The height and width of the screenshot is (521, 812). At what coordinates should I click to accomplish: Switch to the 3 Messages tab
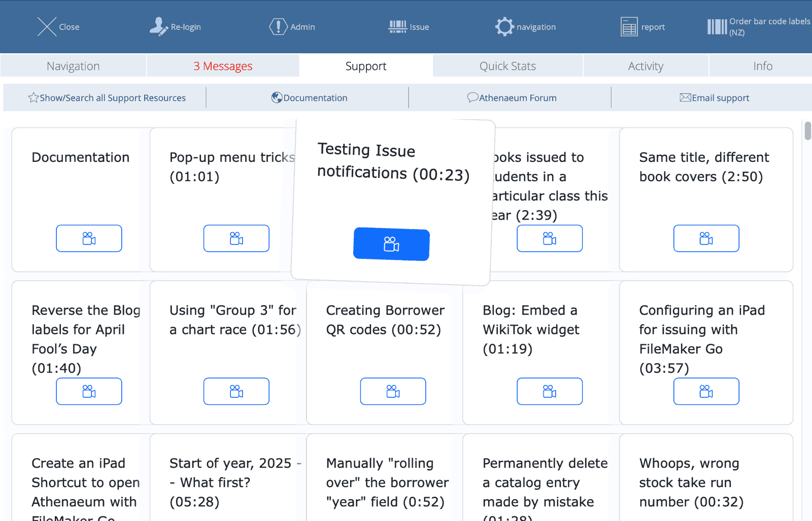223,66
